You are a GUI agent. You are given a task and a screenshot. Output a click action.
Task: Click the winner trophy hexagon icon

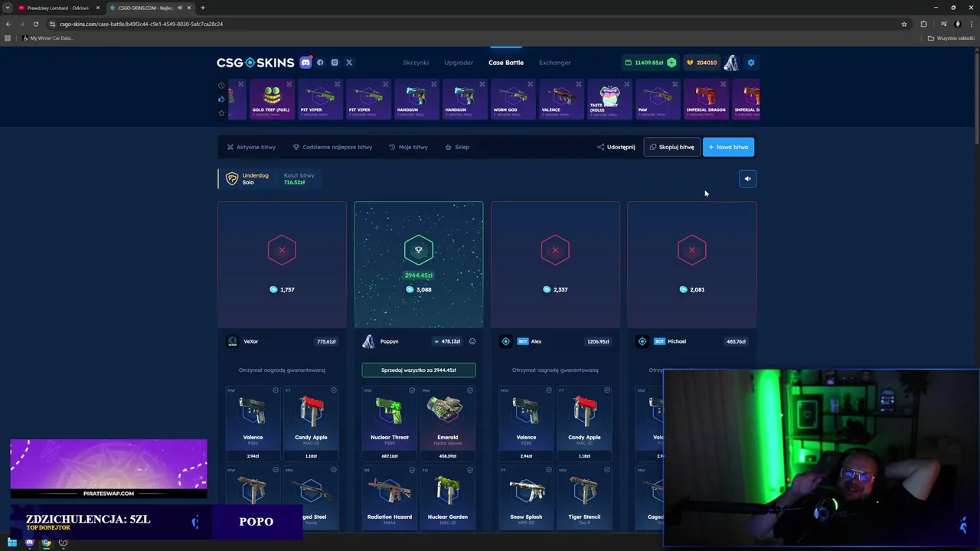tap(419, 250)
